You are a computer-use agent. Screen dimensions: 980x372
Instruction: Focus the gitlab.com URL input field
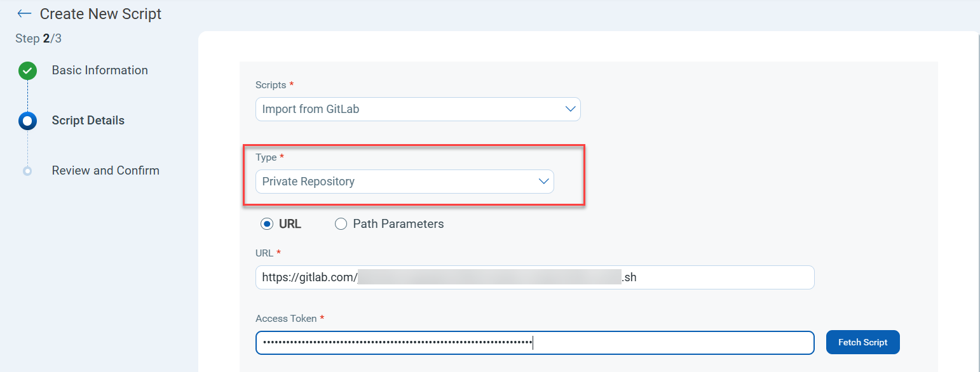pos(534,277)
